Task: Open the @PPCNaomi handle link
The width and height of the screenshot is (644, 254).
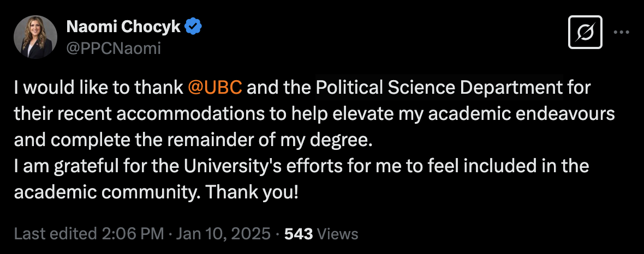Action: [x=114, y=49]
